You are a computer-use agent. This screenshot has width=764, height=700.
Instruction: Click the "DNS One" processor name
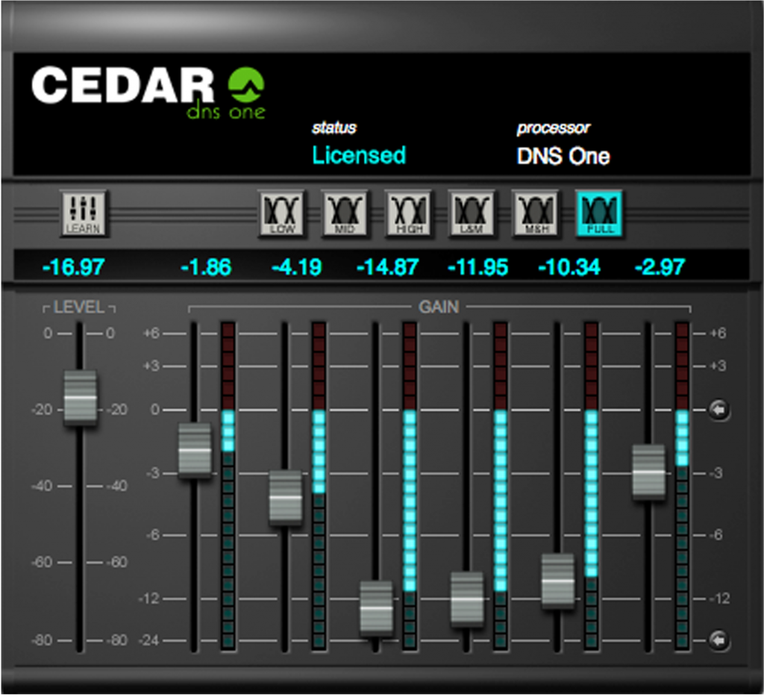[563, 156]
